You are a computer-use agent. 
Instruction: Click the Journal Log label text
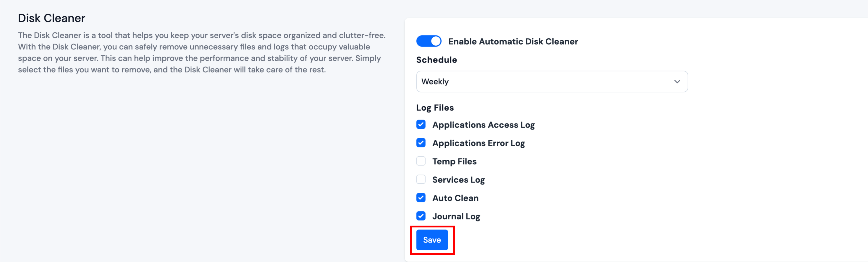coord(456,217)
